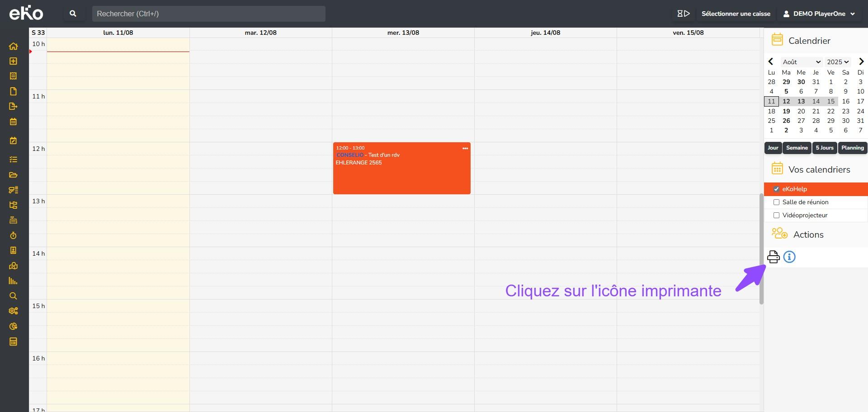Click the gears settings icon in sidebar
Image resolution: width=868 pixels, height=412 pixels.
click(x=13, y=311)
